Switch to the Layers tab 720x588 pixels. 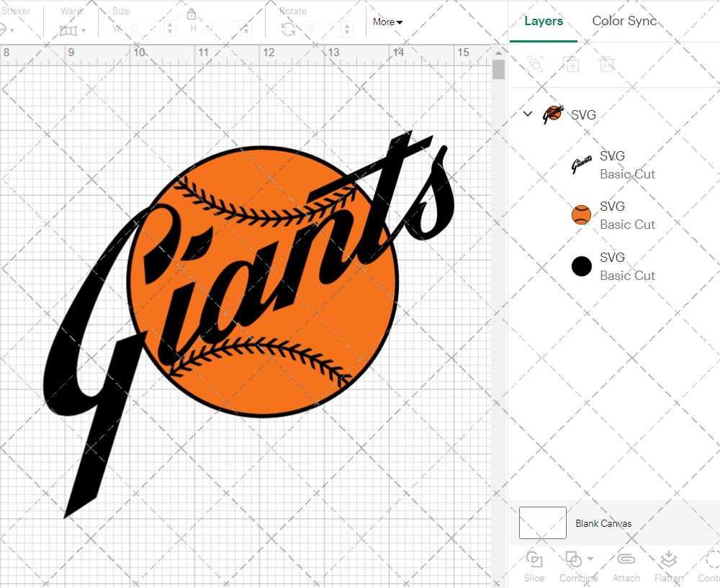tap(544, 21)
